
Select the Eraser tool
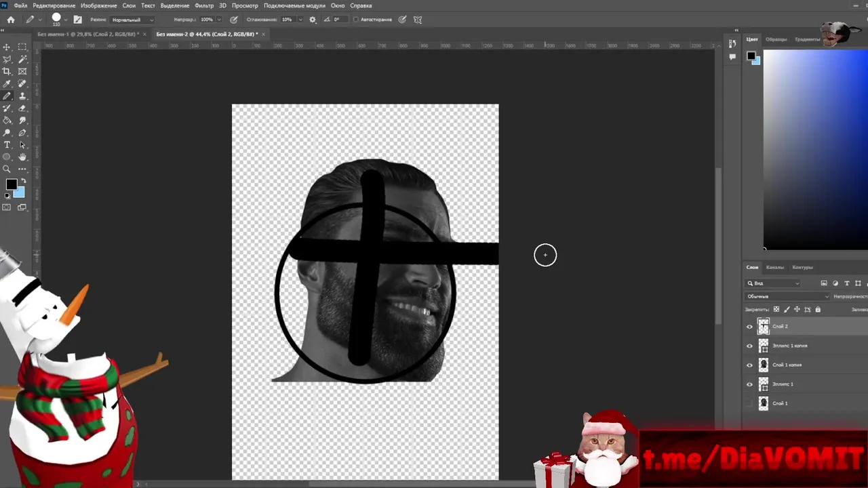tap(22, 108)
